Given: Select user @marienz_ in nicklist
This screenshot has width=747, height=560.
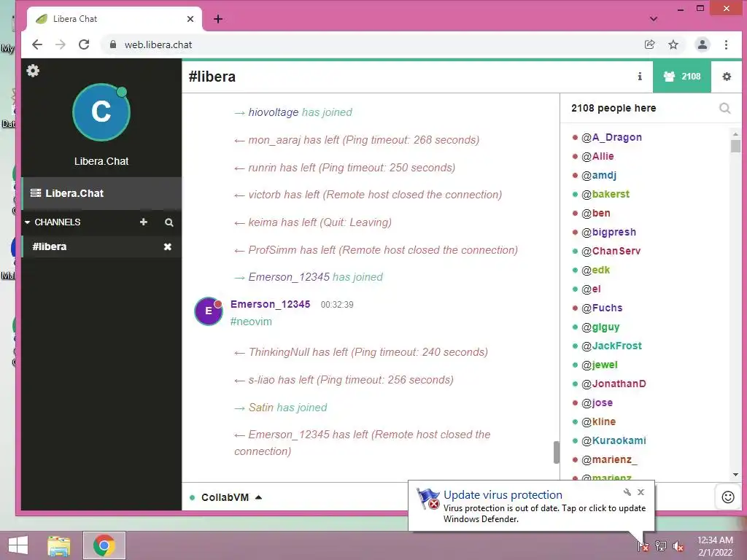Looking at the screenshot, I should (609, 459).
